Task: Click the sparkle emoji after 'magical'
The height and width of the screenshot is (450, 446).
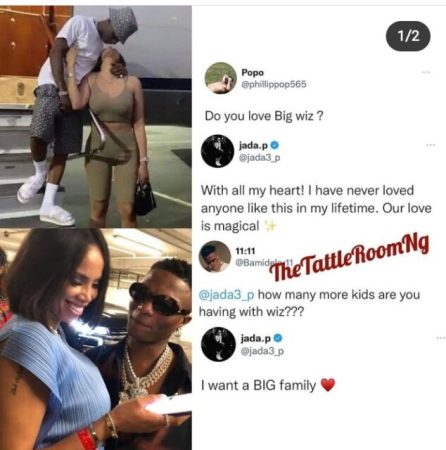Action: 270,226
